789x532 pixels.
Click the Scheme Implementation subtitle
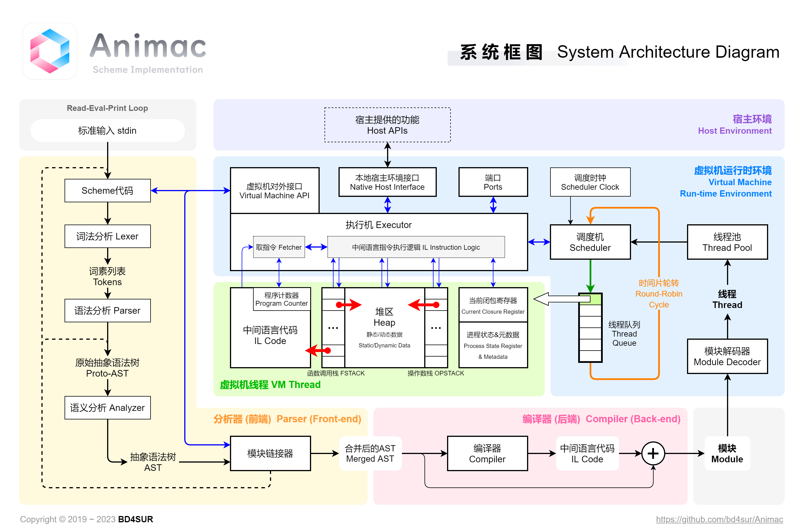tap(148, 69)
